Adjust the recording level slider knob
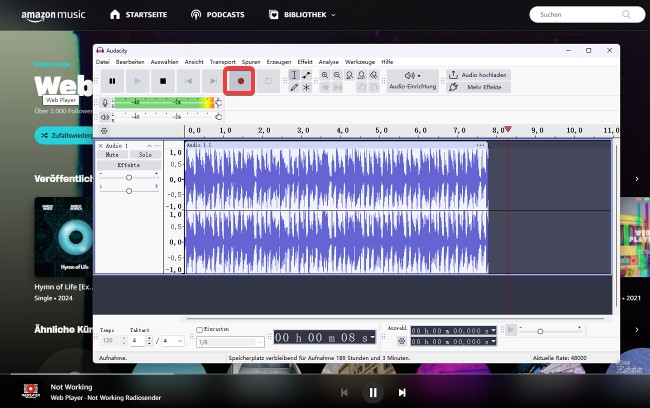 218,102
